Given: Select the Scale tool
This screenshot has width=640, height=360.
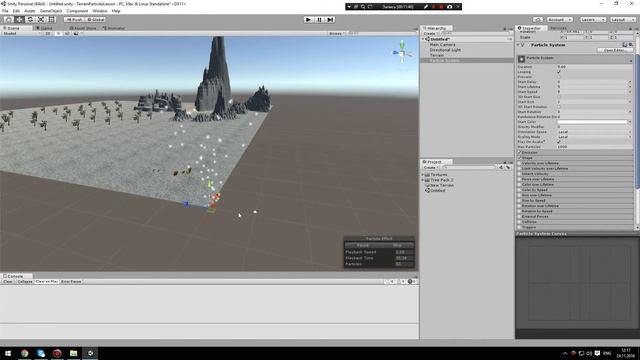Looking at the screenshot, I should tap(41, 19).
